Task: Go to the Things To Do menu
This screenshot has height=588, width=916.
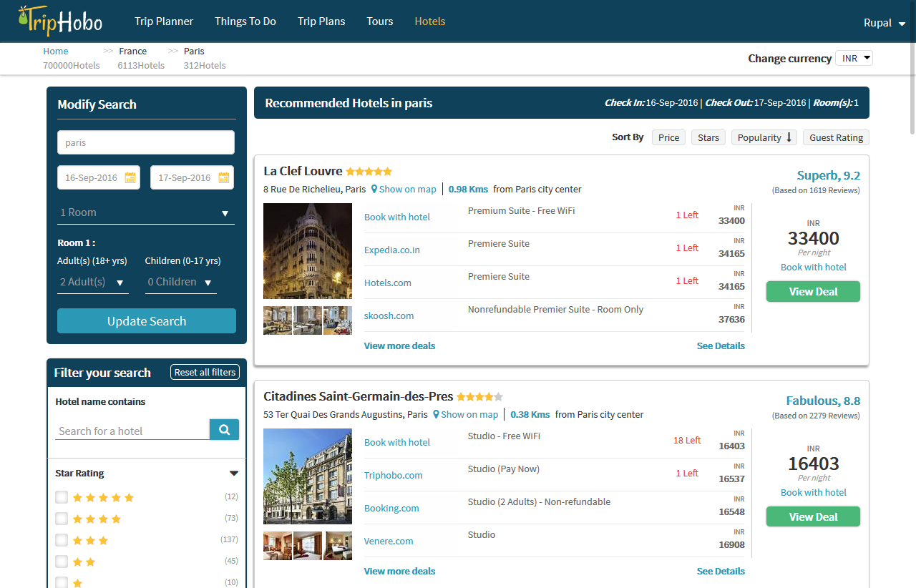Action: (x=245, y=21)
